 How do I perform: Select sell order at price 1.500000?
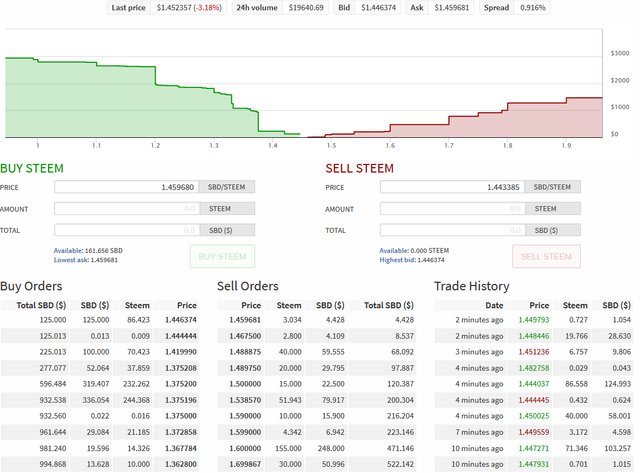pyautogui.click(x=317, y=384)
